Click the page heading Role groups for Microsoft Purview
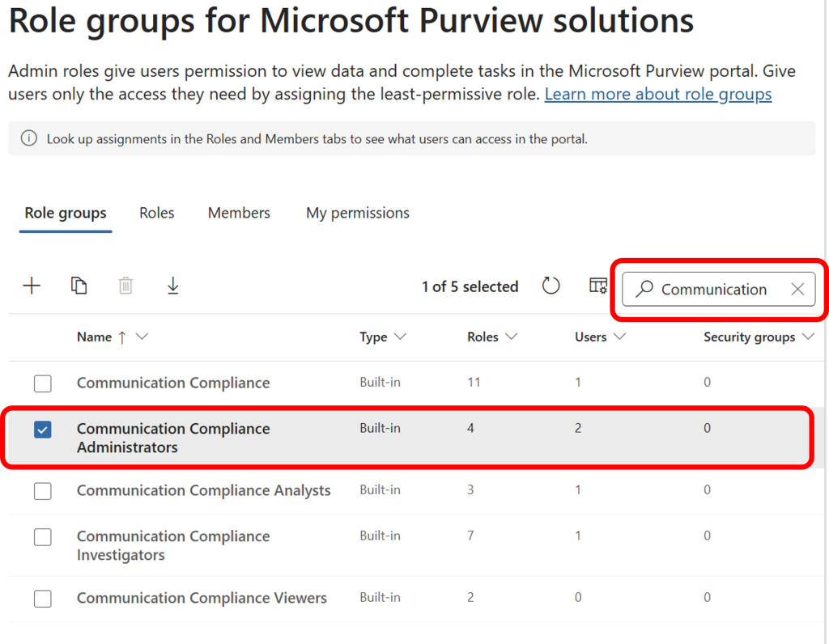829x644 pixels. coord(351,21)
